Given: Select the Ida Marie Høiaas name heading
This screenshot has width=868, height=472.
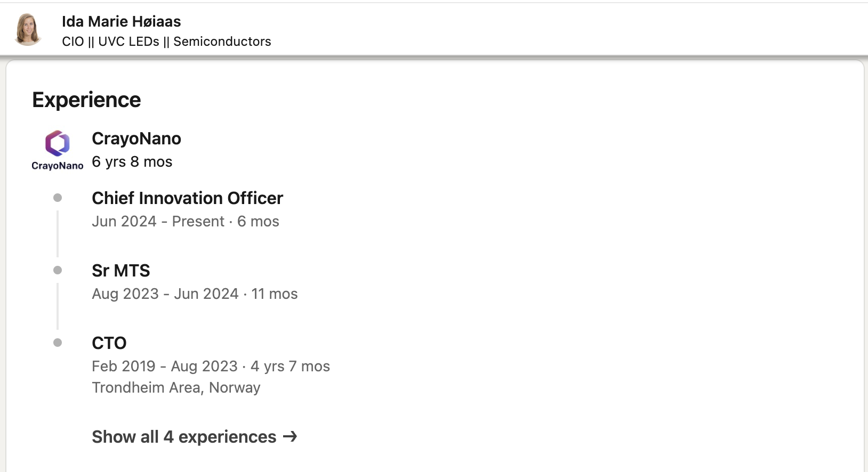Looking at the screenshot, I should pos(122,21).
